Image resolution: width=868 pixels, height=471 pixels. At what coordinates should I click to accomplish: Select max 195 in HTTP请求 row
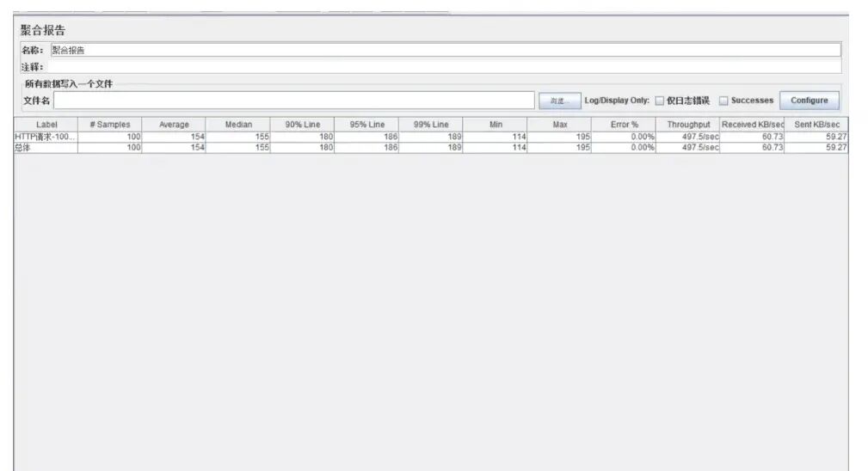(x=559, y=137)
